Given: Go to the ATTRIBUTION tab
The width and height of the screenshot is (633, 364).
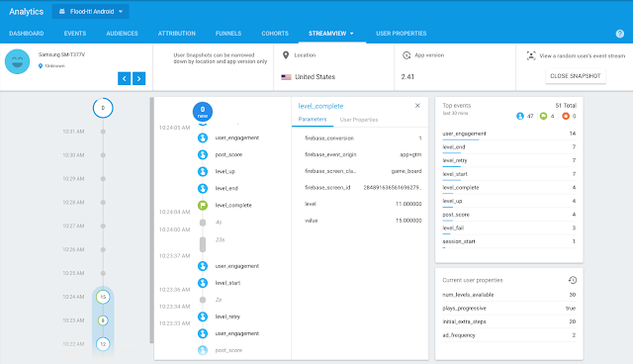Looking at the screenshot, I should point(177,34).
